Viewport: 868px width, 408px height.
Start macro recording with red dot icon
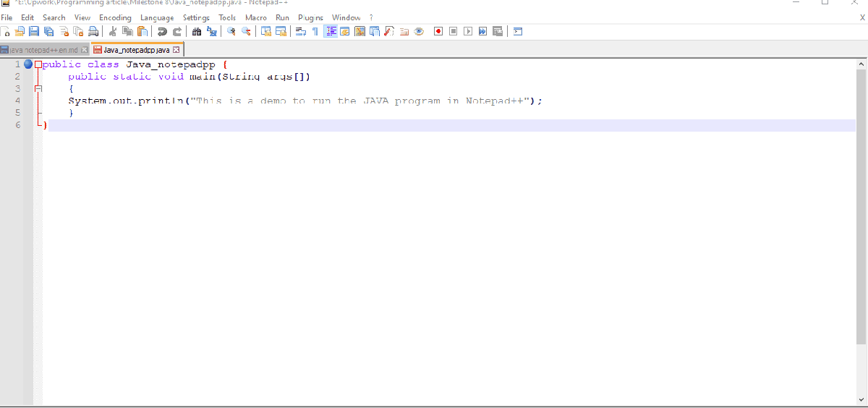[x=438, y=31]
